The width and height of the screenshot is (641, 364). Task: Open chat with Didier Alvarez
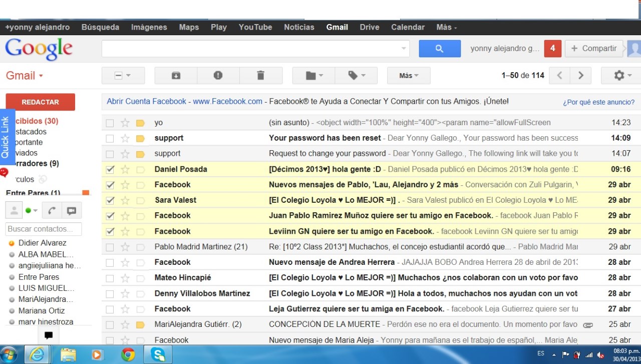tap(42, 243)
